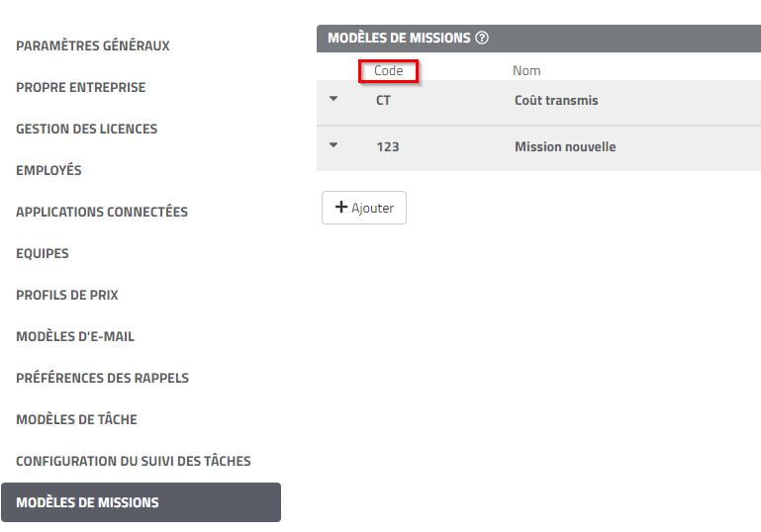Select Employés in the sidebar
The width and height of the screenshot is (761, 532).
point(48,170)
